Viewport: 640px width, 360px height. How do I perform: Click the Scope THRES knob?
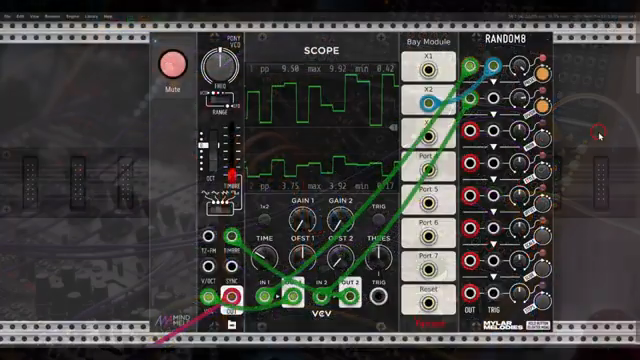[378, 258]
